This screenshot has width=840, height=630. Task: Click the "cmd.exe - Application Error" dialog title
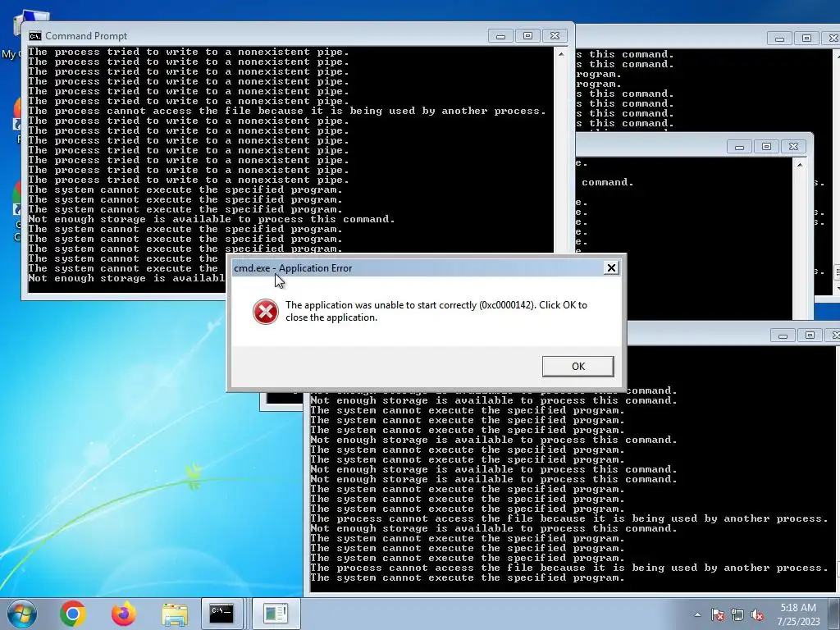click(x=293, y=268)
